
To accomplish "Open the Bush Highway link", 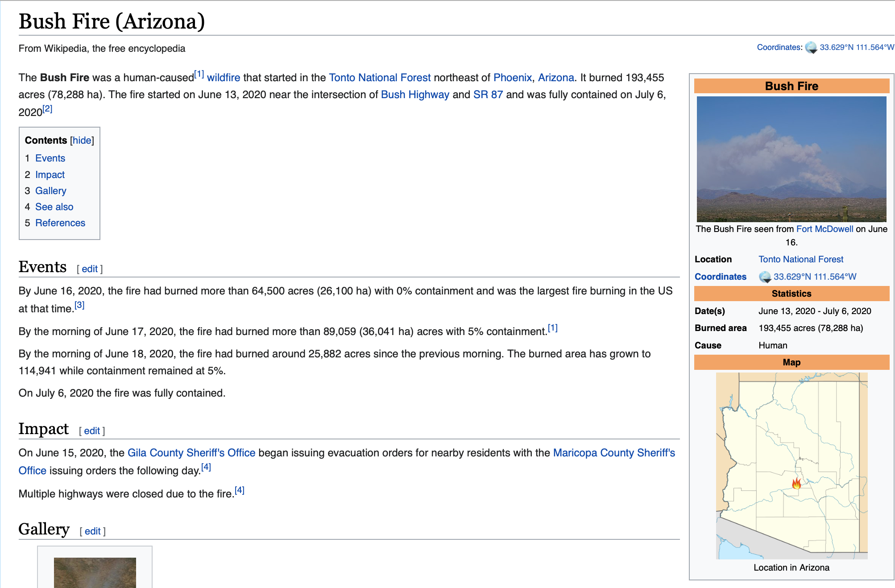I will (x=414, y=95).
